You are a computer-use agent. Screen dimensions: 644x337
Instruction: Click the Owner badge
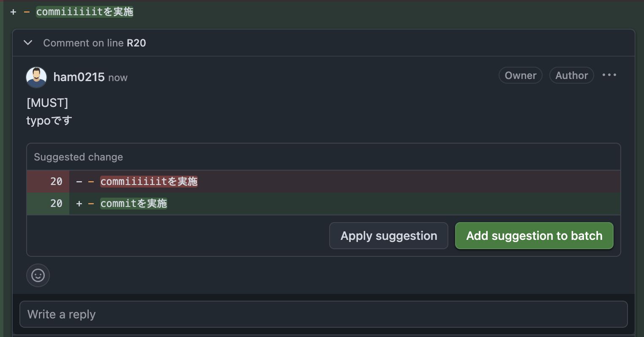[x=520, y=75]
